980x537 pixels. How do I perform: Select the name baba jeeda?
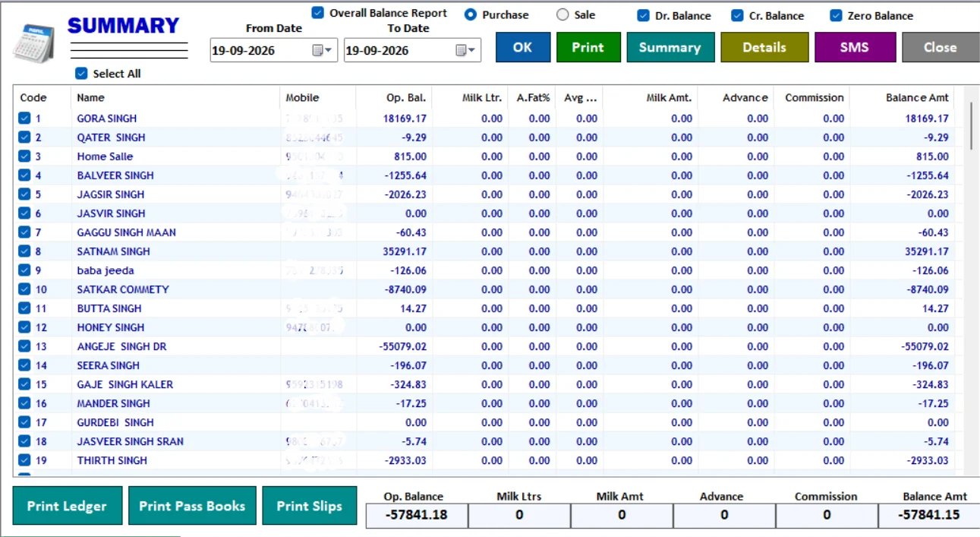tap(106, 270)
